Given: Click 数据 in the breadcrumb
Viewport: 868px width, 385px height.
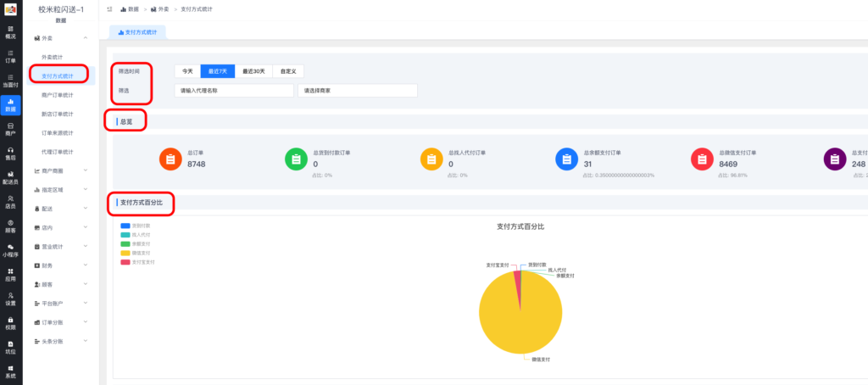Looking at the screenshot, I should coord(133,8).
